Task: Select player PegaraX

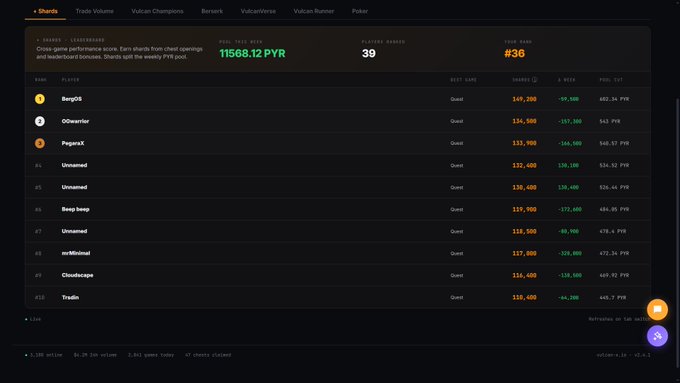Action: [x=73, y=143]
